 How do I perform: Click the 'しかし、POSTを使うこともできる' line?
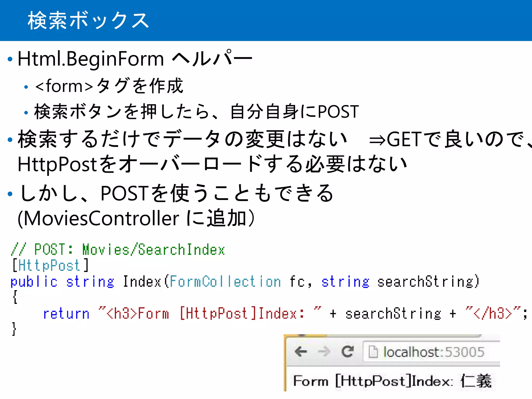[x=177, y=193]
